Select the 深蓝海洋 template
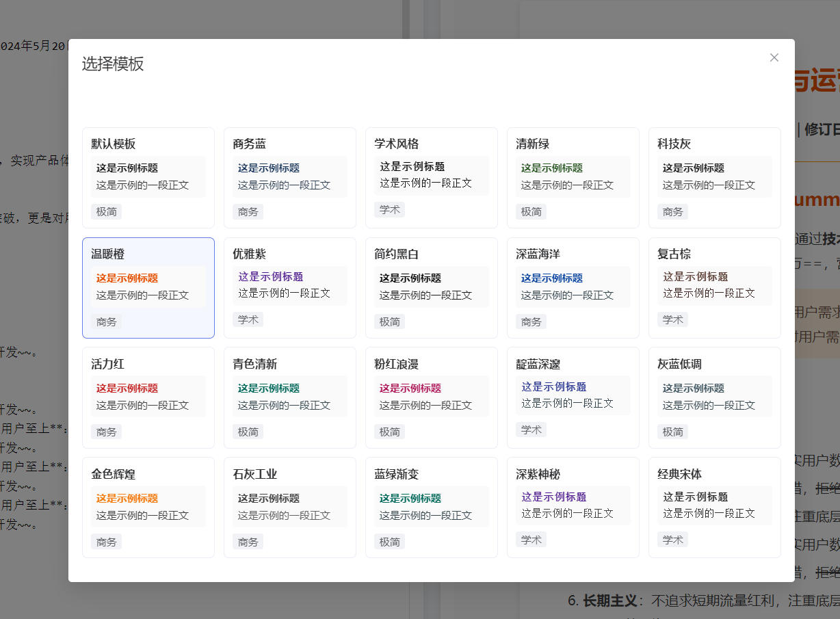This screenshot has width=840, height=619. [573, 288]
